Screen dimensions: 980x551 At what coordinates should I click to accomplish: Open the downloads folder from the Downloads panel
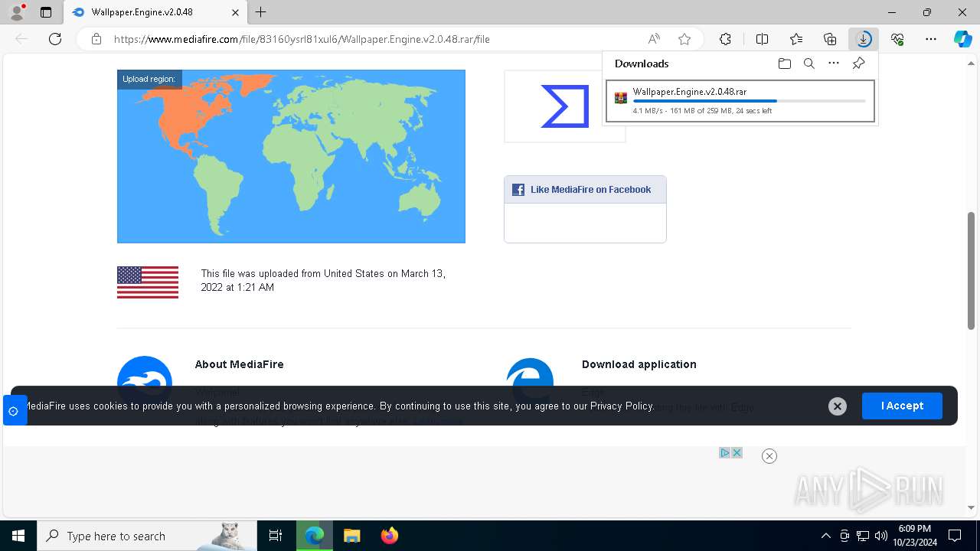(x=784, y=64)
